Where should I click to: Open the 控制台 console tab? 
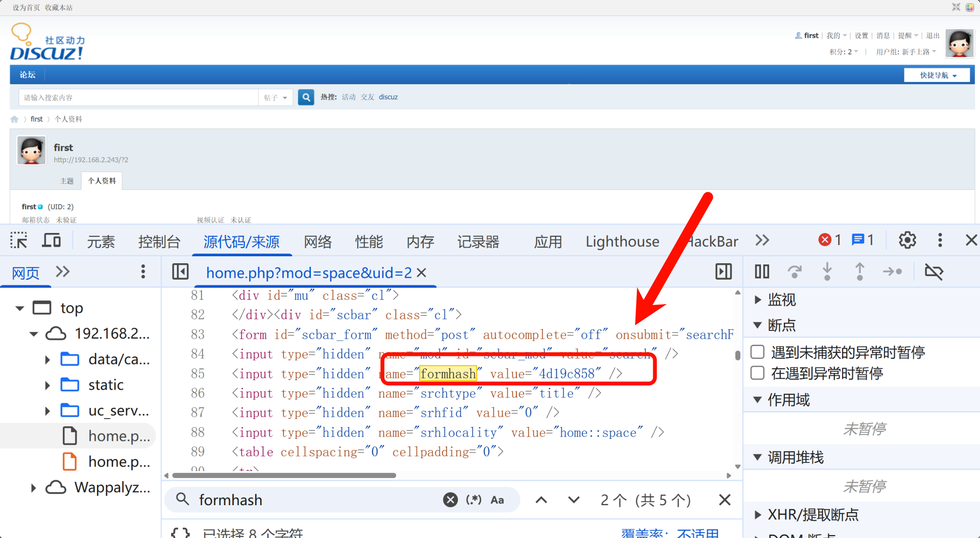159,242
